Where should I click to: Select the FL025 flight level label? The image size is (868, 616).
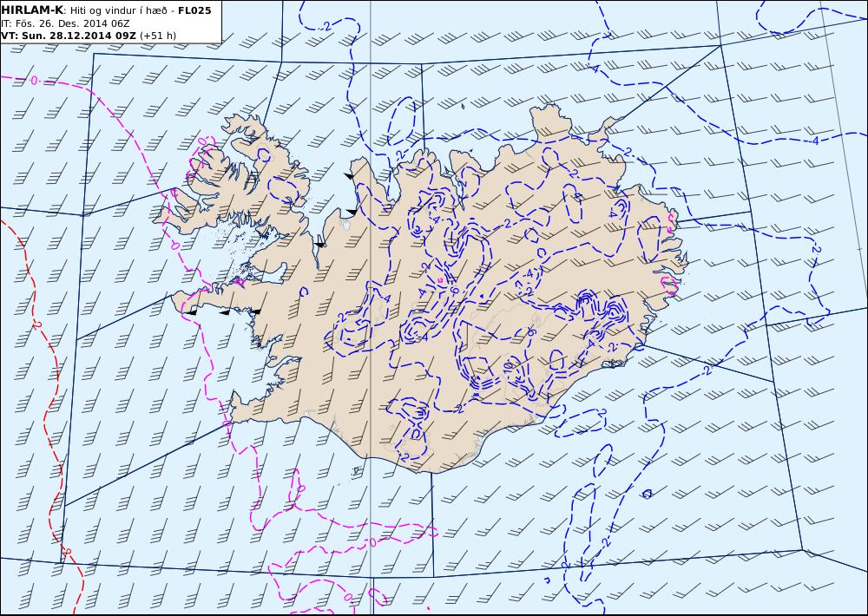point(194,10)
